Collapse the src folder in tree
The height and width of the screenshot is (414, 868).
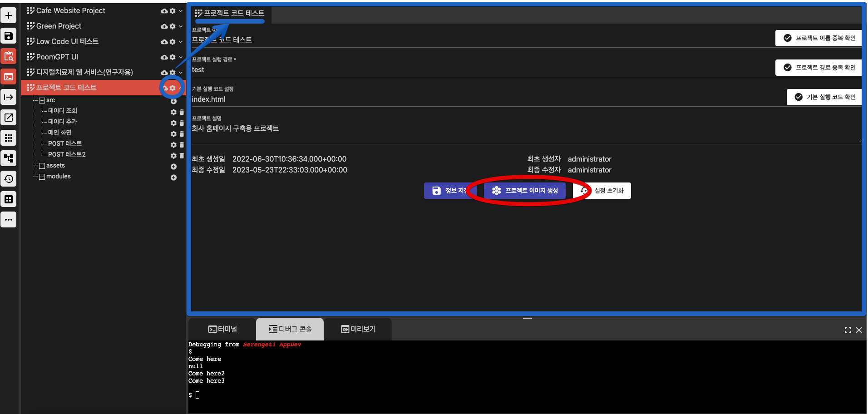[x=42, y=100]
